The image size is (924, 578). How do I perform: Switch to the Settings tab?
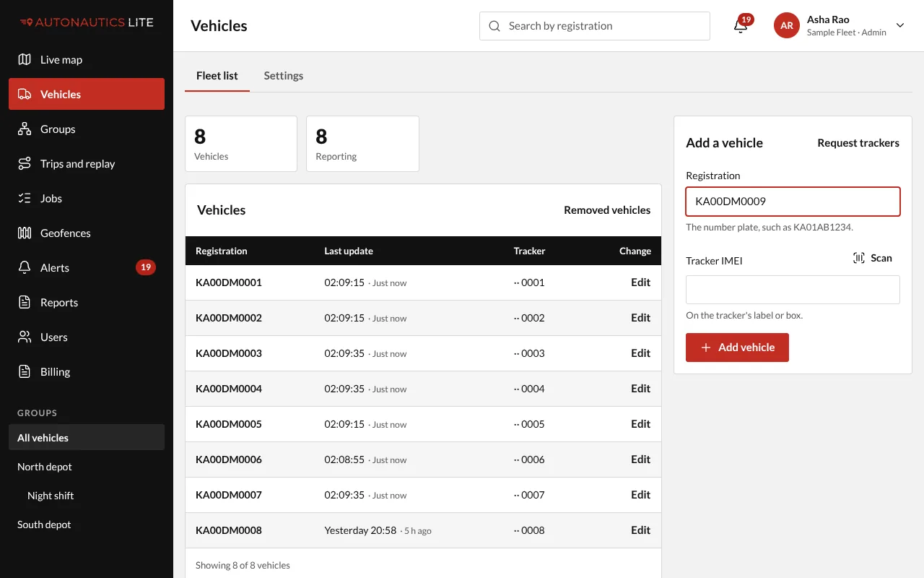click(284, 75)
